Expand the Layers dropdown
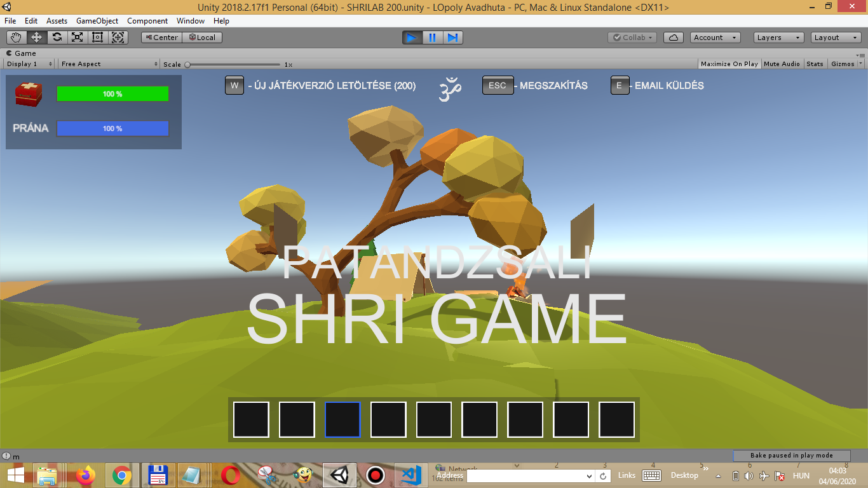 click(778, 37)
